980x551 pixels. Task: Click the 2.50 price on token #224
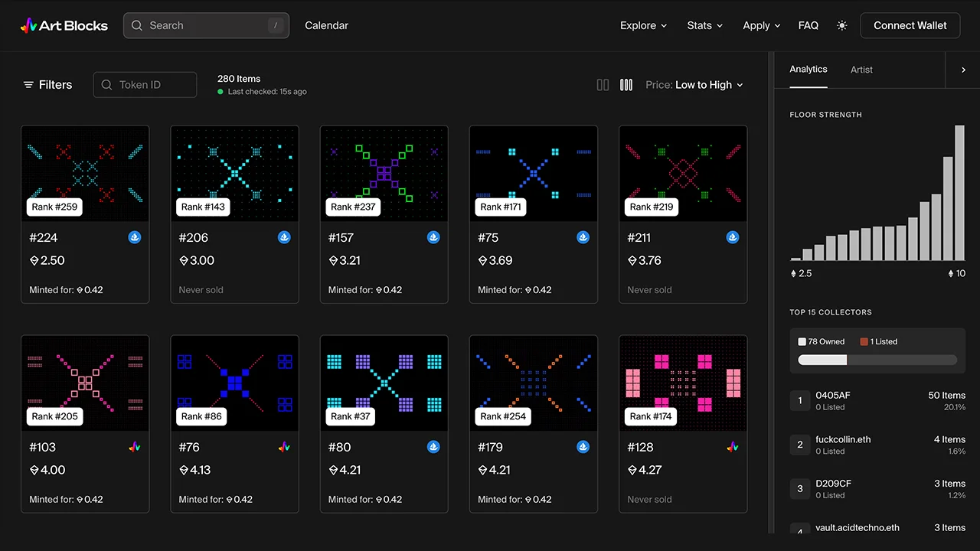[x=47, y=261]
